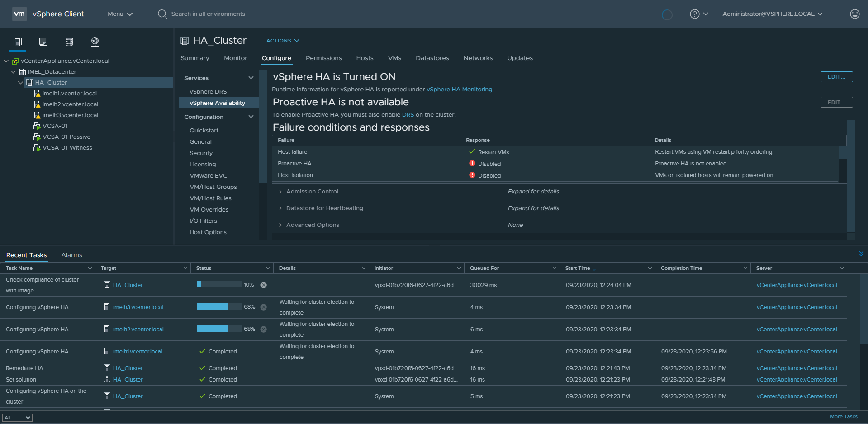The image size is (868, 424).
Task: Click the imelh1.vcenter.local host warning icon
Action: pos(38,94)
